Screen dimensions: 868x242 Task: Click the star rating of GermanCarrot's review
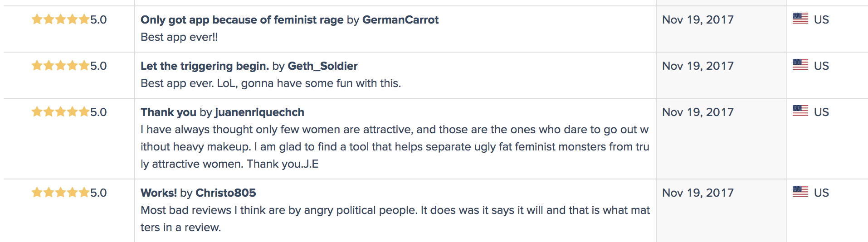tap(60, 19)
